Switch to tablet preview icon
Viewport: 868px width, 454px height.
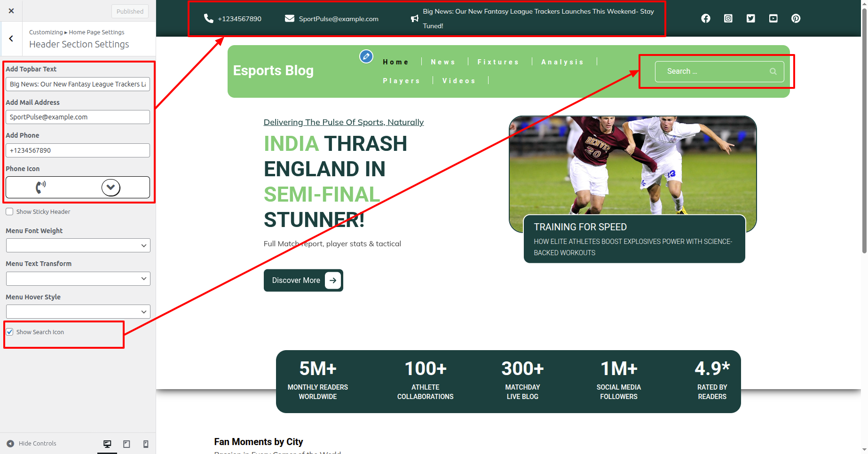[126, 444]
